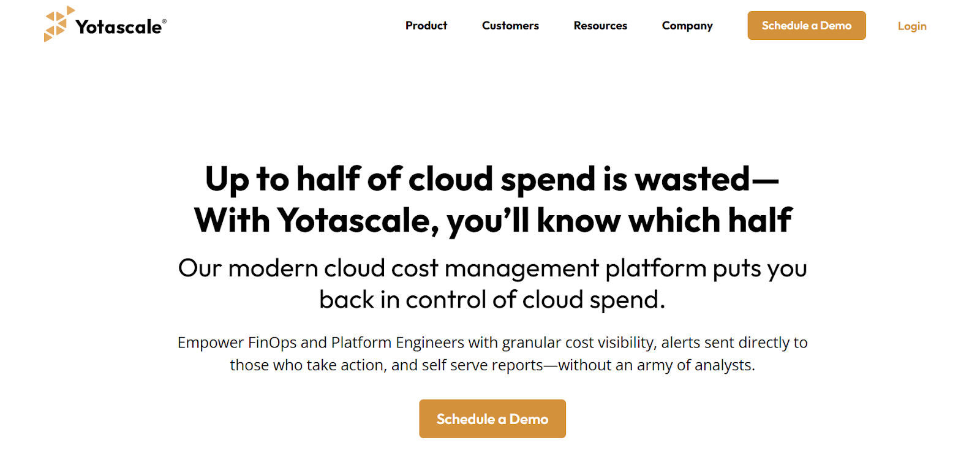Expand the Customers navigation menu

click(x=510, y=26)
